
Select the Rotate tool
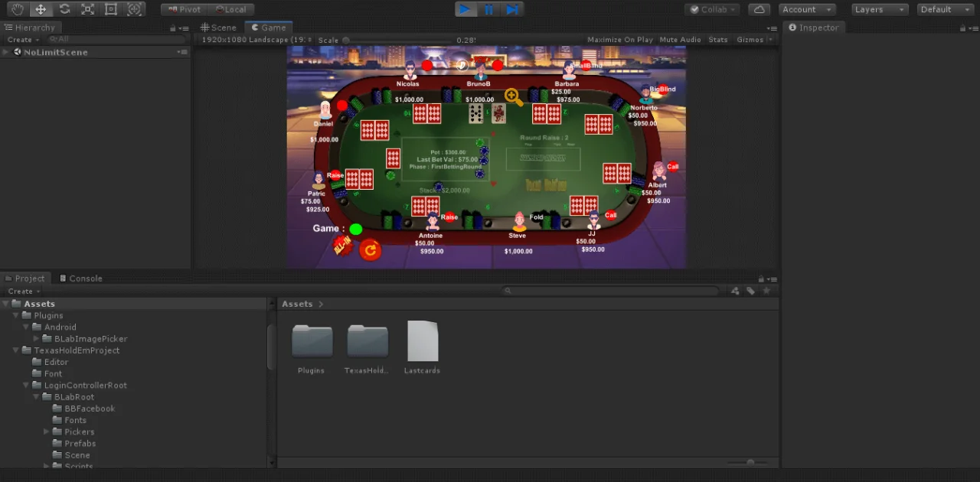pos(64,9)
